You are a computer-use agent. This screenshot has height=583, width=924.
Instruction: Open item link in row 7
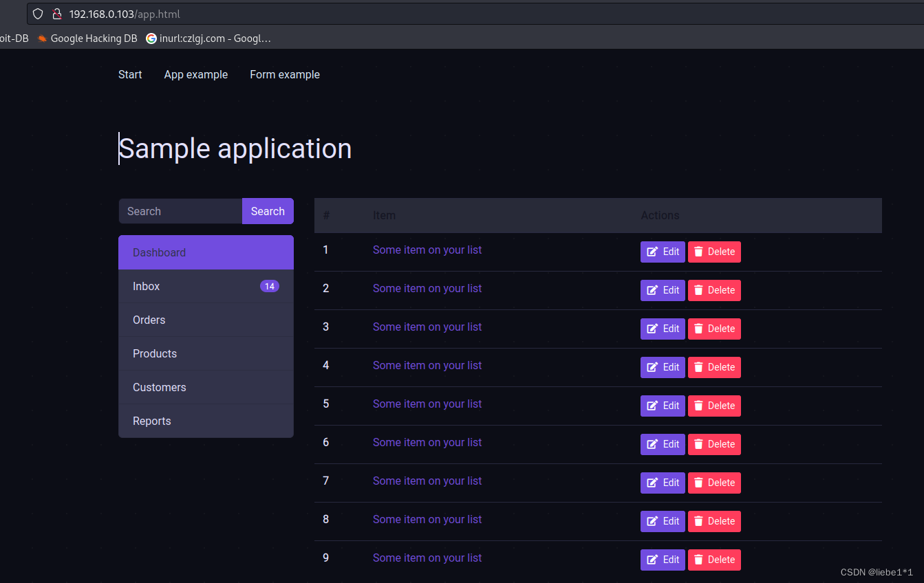point(427,481)
